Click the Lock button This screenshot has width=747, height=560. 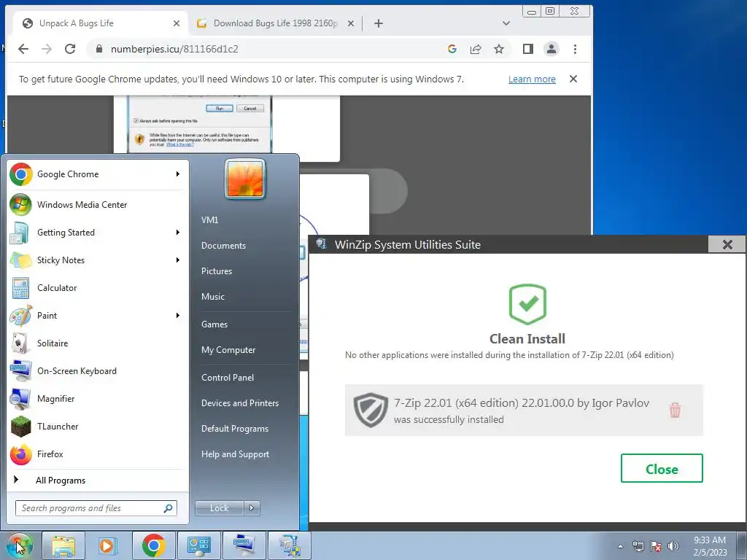pyautogui.click(x=220, y=508)
